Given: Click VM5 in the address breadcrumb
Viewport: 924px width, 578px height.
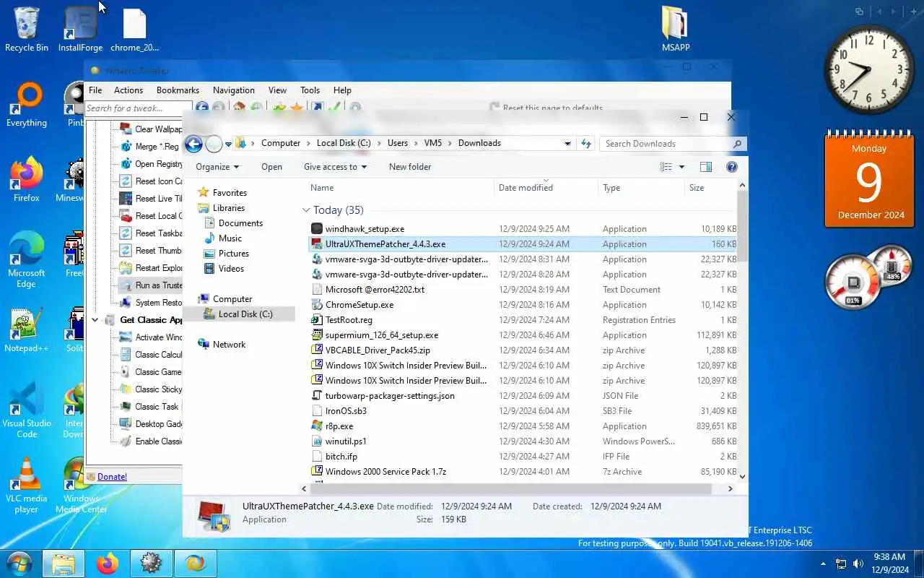Looking at the screenshot, I should click(x=433, y=143).
